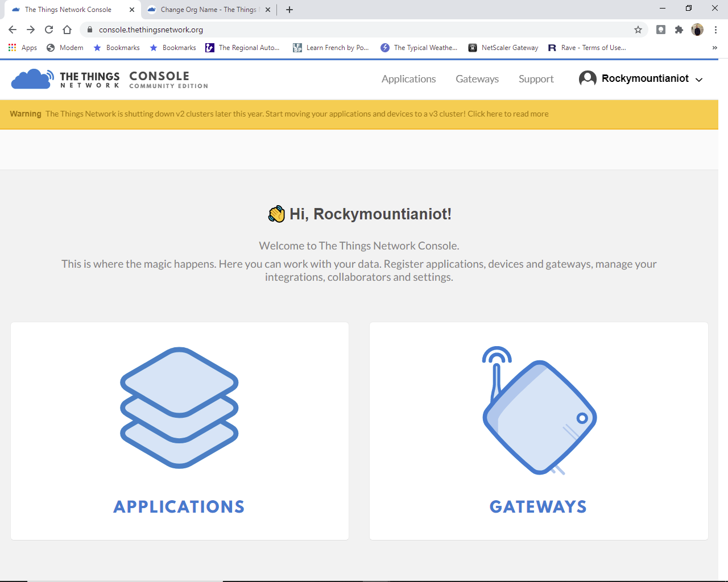Click the Chrome three-dot menu icon
Image resolution: width=728 pixels, height=582 pixels.
(x=715, y=30)
